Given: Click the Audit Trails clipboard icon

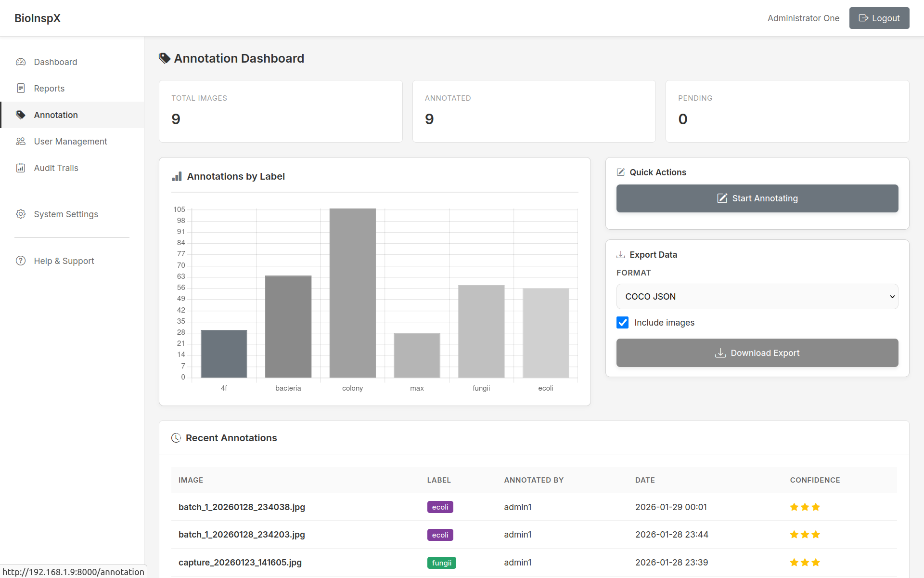Looking at the screenshot, I should 21,168.
